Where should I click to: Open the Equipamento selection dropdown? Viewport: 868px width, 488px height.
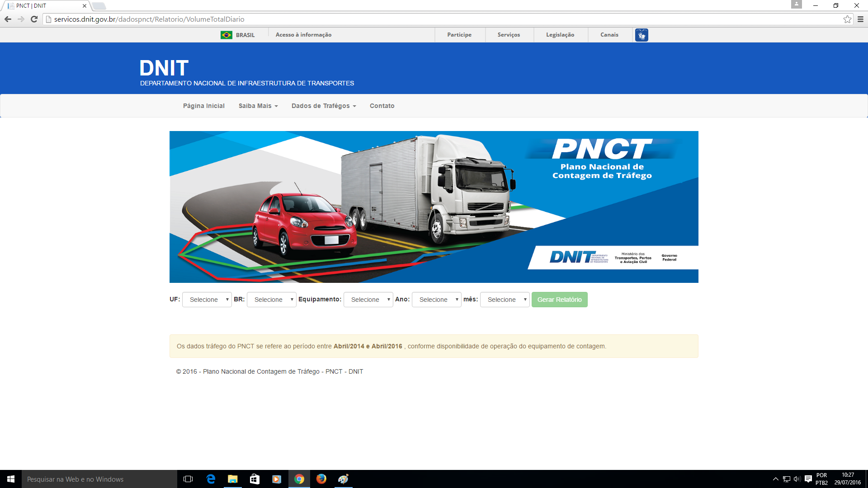[368, 300]
